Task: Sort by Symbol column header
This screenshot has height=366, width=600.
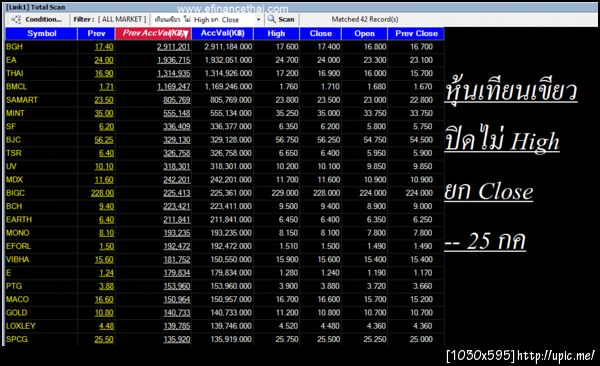Action: click(x=41, y=34)
